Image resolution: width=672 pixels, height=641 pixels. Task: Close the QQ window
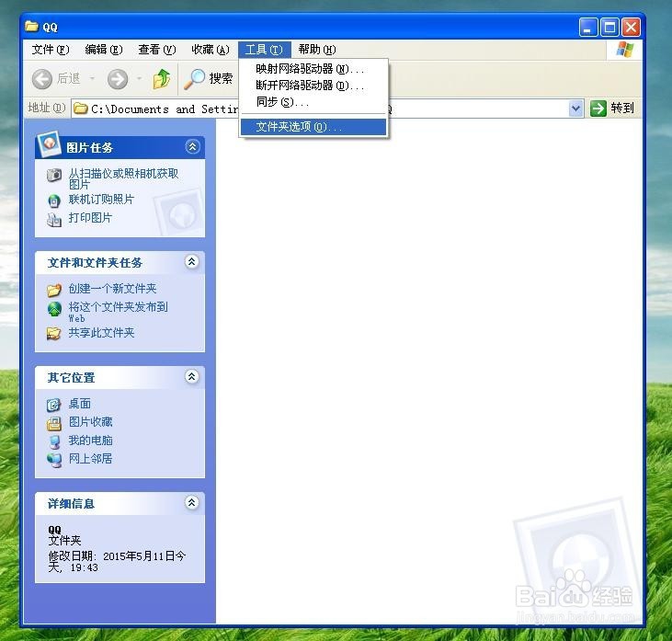pos(631,28)
